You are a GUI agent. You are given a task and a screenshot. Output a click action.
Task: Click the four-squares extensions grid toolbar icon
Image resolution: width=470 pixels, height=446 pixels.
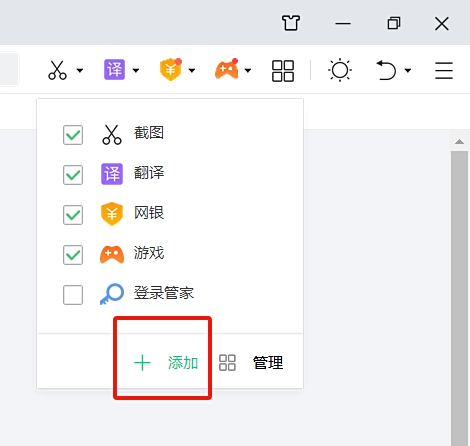283,71
